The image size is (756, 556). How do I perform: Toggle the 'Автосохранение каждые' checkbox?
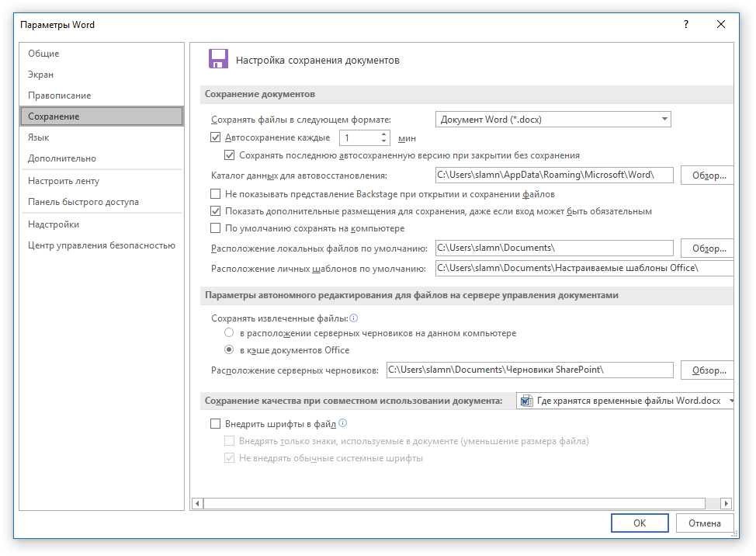point(217,138)
